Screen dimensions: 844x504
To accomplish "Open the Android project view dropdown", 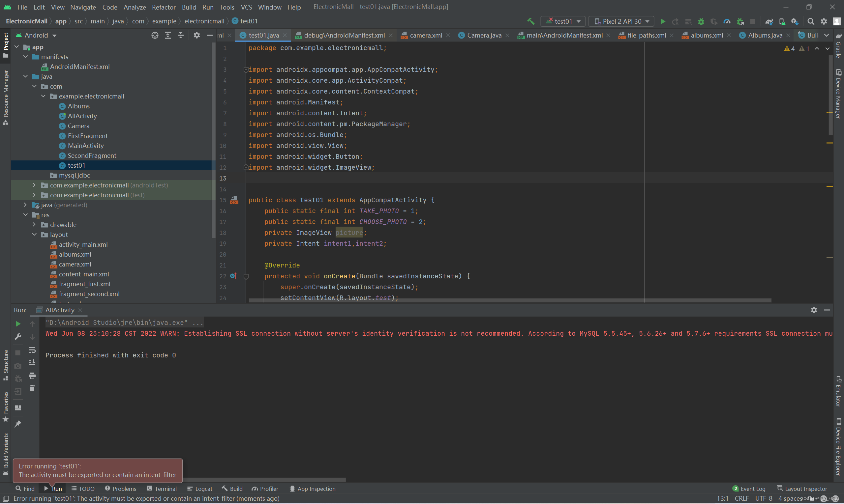I will click(x=36, y=35).
